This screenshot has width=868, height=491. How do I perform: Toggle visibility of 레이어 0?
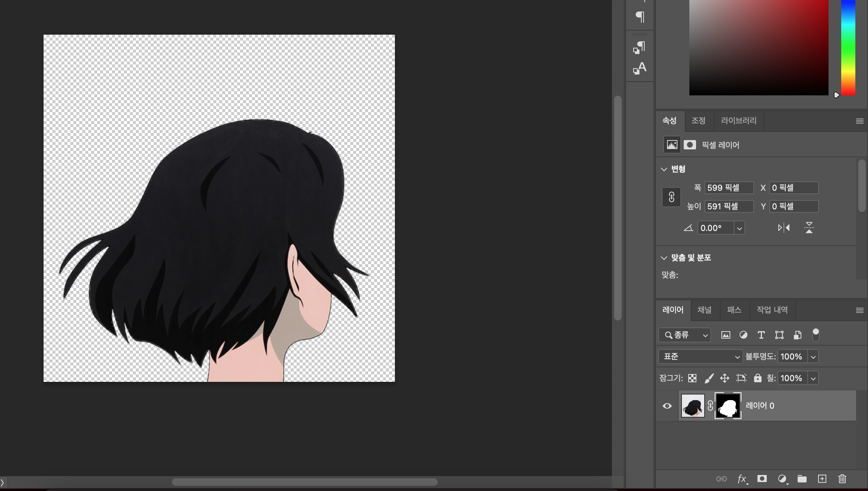coord(667,406)
